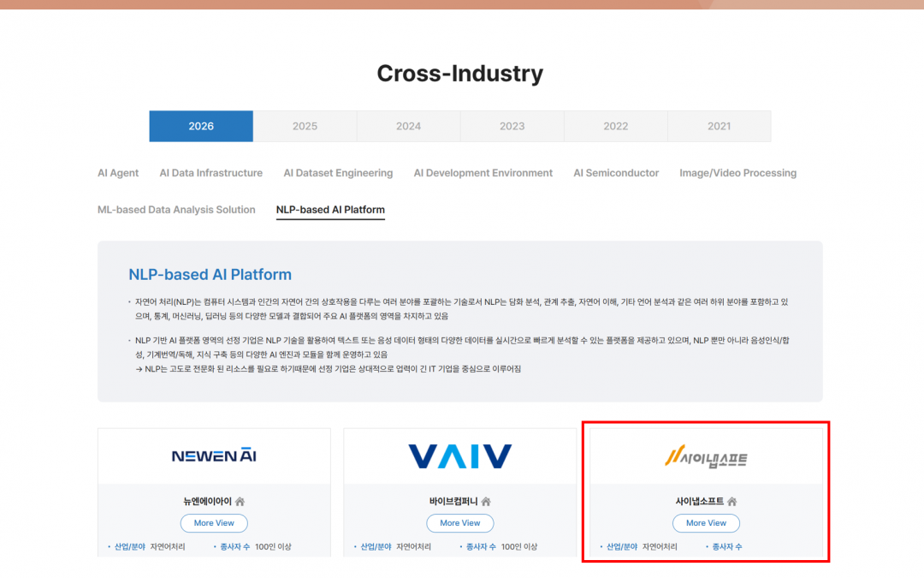Click More View under 뉴엔에이아이
924x578 pixels.
(x=213, y=523)
